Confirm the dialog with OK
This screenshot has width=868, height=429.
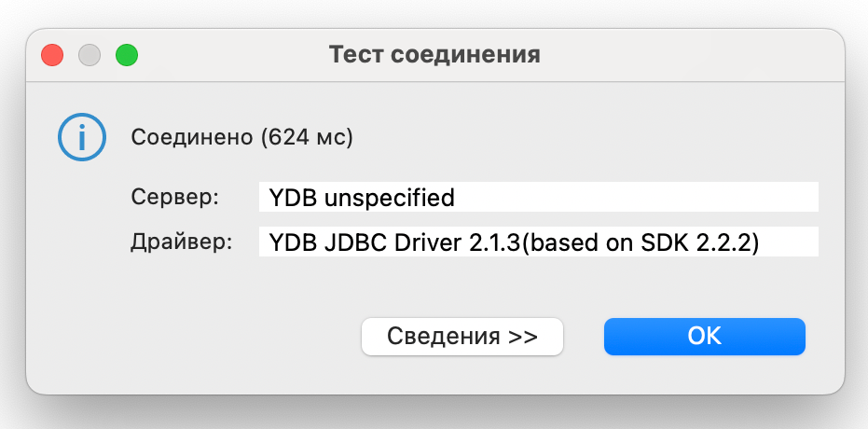point(704,337)
